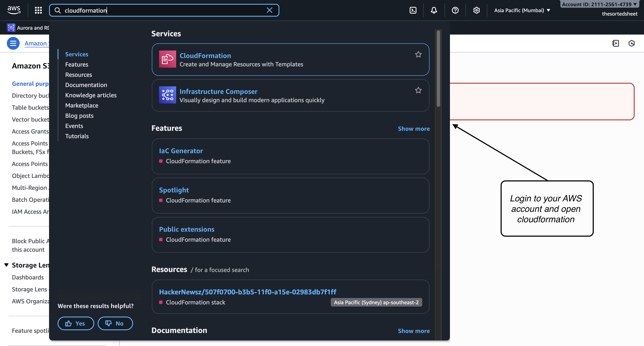Click Show more under Features
Viewport: 644px width, 346px height.
[x=414, y=128]
